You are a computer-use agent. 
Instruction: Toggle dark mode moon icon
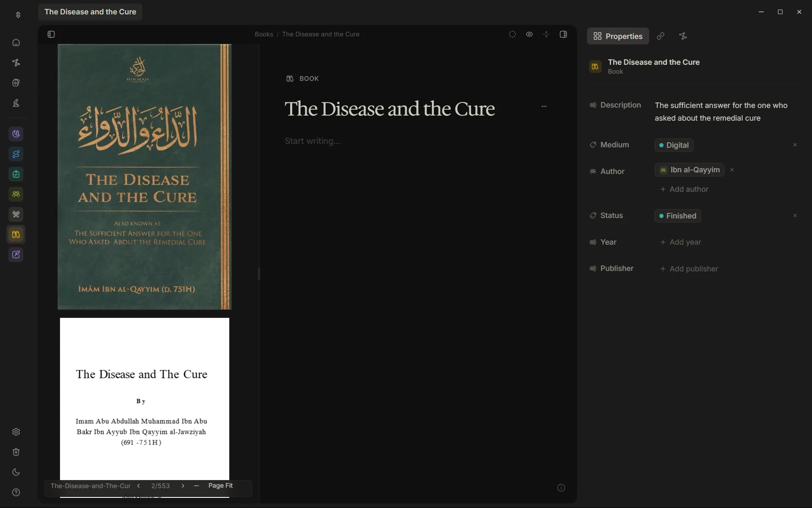pyautogui.click(x=16, y=472)
